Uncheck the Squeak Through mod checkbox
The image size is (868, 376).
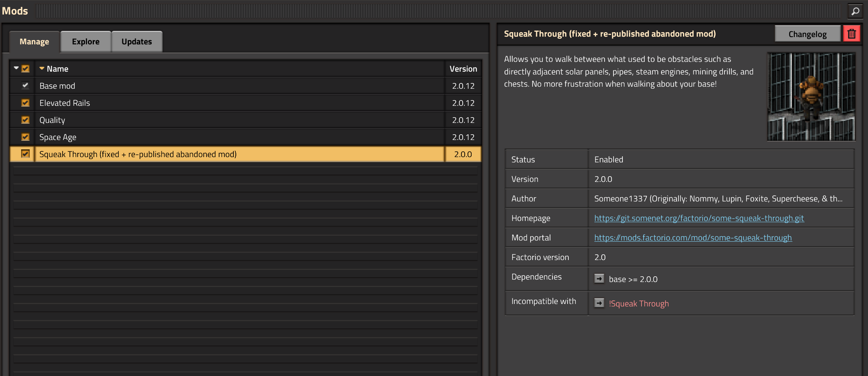click(x=25, y=154)
